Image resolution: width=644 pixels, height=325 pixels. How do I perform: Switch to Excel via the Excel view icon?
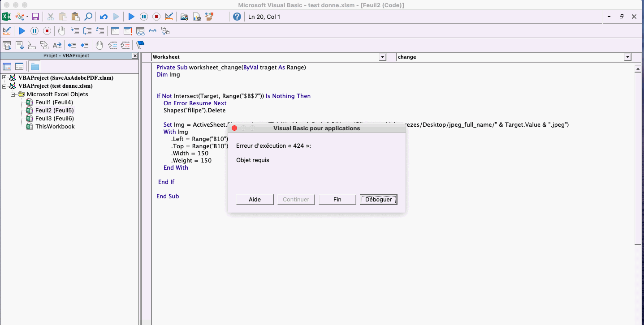(7, 17)
